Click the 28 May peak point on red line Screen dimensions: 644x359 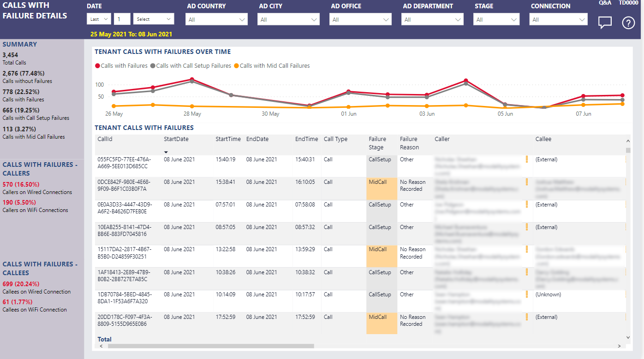192,79
